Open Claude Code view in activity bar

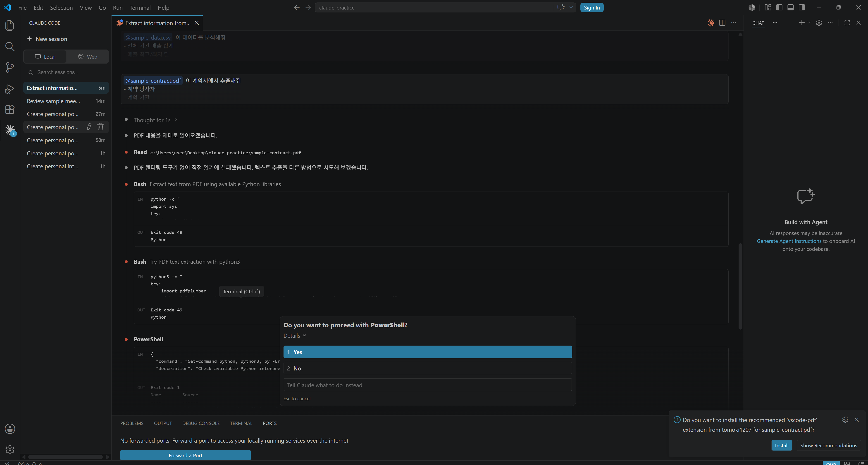[10, 130]
